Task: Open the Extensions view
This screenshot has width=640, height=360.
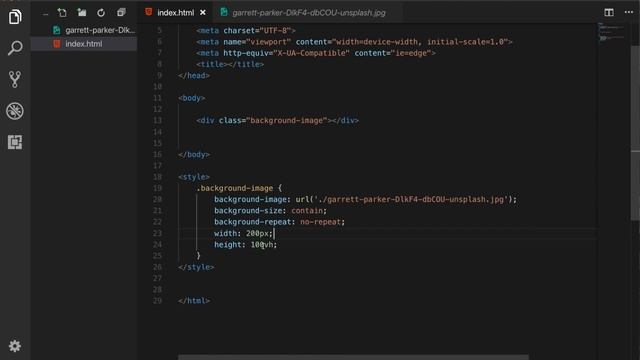Action: 15,142
